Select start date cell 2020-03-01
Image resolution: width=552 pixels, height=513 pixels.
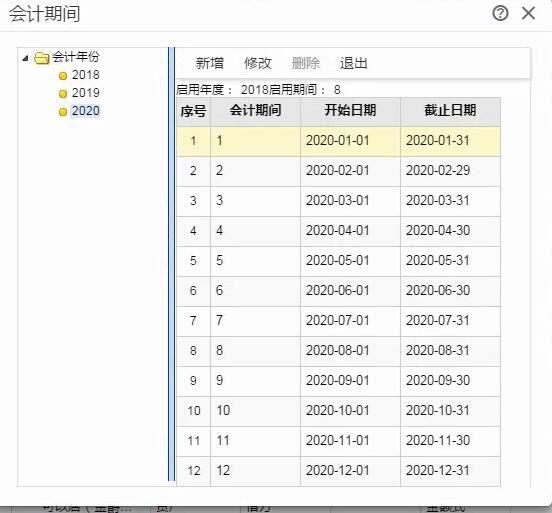[350, 201]
